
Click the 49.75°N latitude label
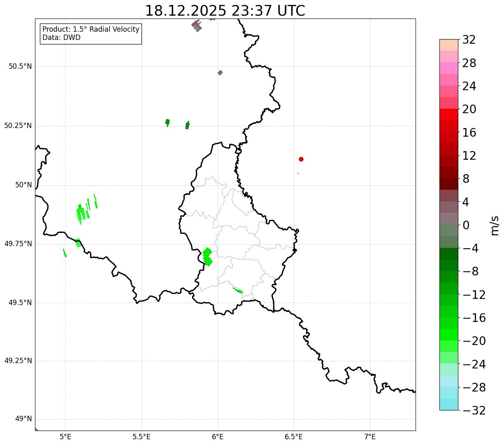click(x=18, y=244)
